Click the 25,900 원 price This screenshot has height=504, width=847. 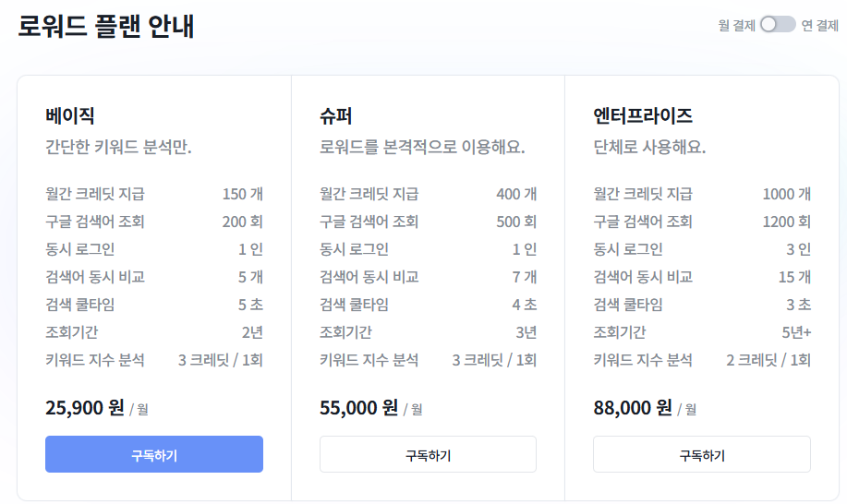[x=85, y=407]
